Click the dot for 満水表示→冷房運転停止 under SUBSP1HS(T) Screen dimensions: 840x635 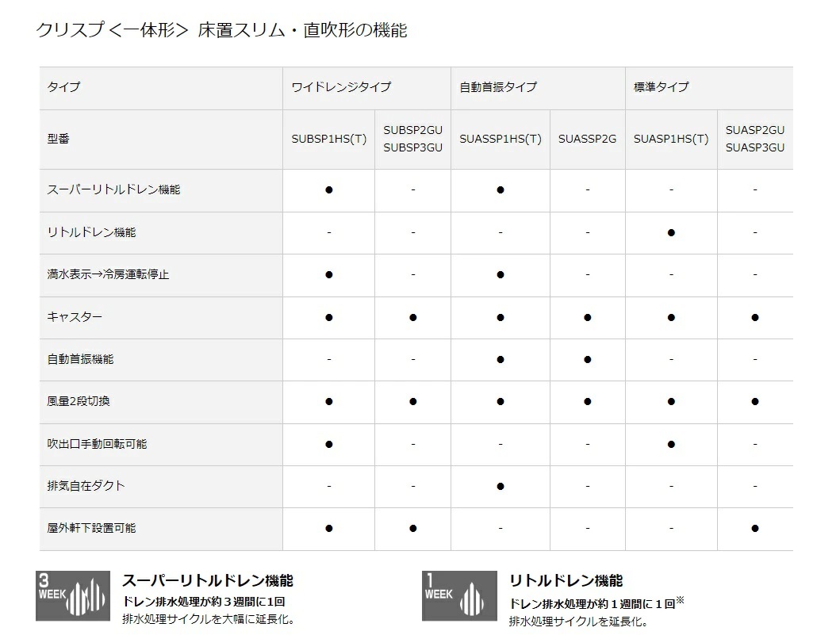329,274
